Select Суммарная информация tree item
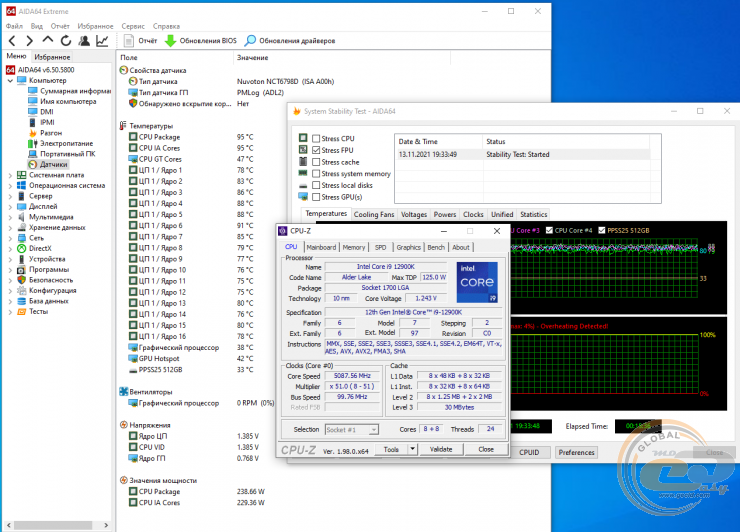The height and width of the screenshot is (532, 740). click(69, 91)
